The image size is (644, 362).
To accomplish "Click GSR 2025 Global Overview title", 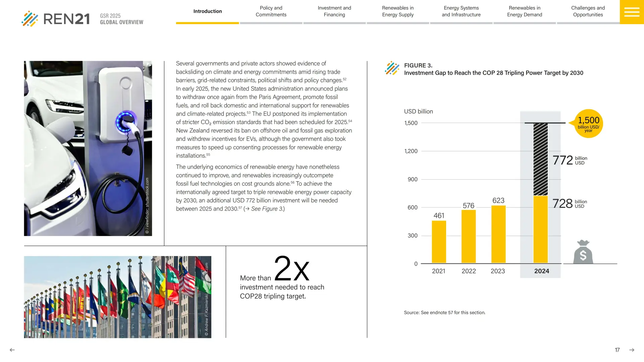I will coord(121,19).
